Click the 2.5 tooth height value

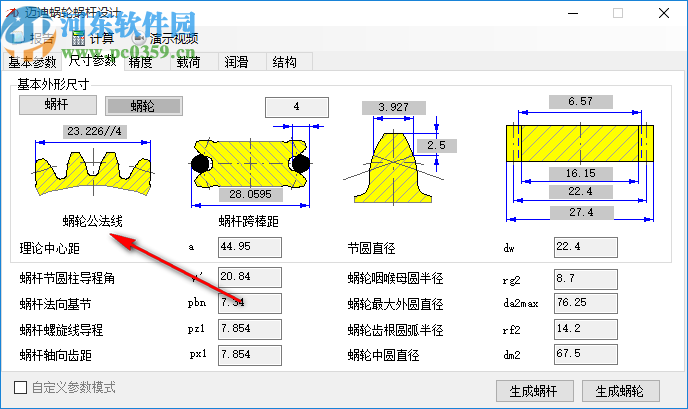(x=436, y=146)
